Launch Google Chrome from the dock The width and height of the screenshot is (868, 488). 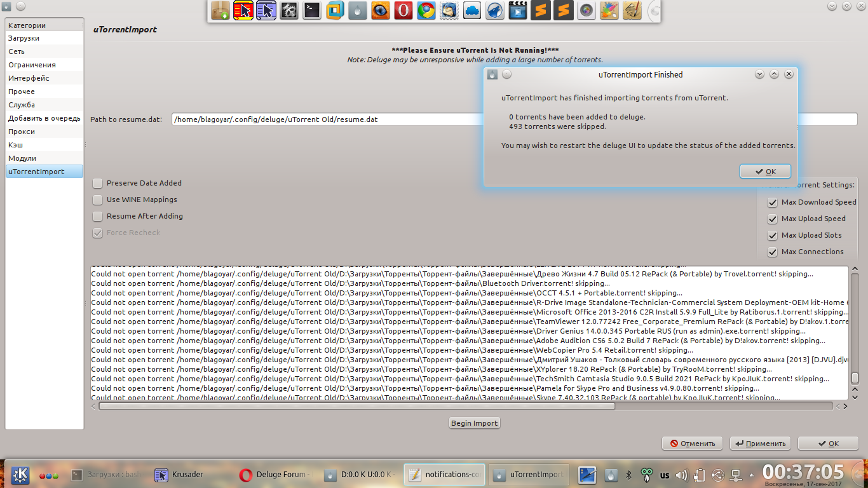(x=426, y=10)
